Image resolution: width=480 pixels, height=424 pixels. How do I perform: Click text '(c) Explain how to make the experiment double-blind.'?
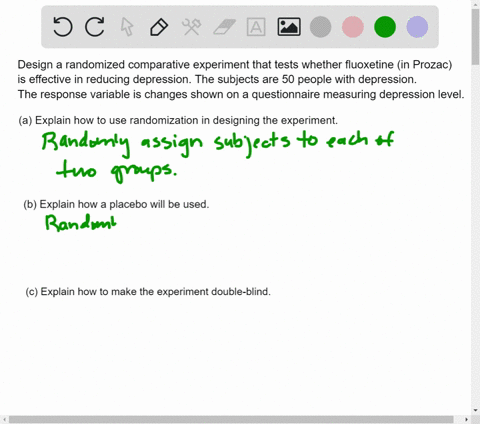148,292
